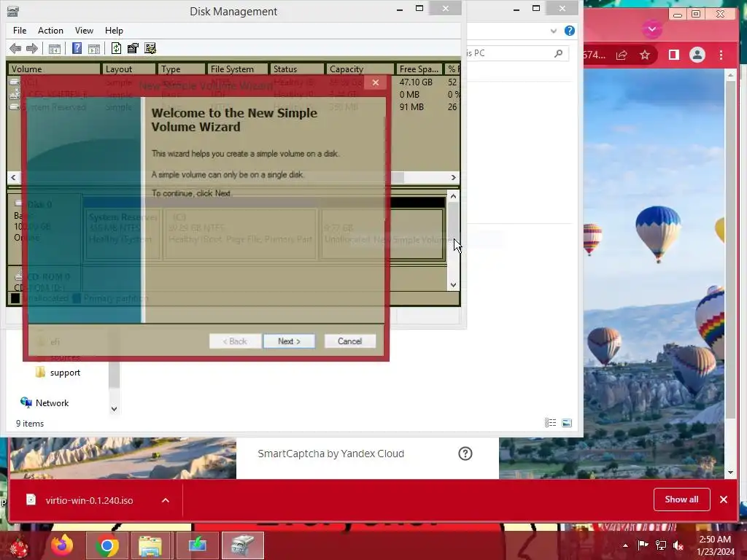747x560 pixels.
Task: Open Firefox from the taskbar
Action: click(x=62, y=545)
